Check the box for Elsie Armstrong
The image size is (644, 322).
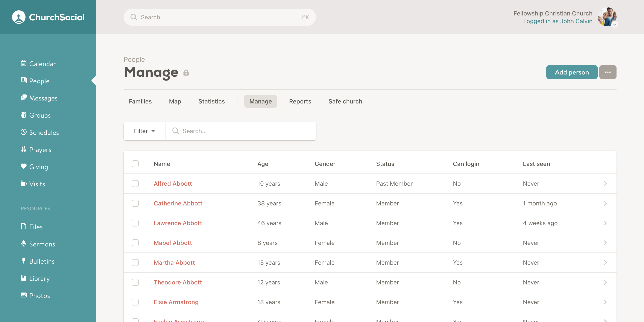pos(135,302)
